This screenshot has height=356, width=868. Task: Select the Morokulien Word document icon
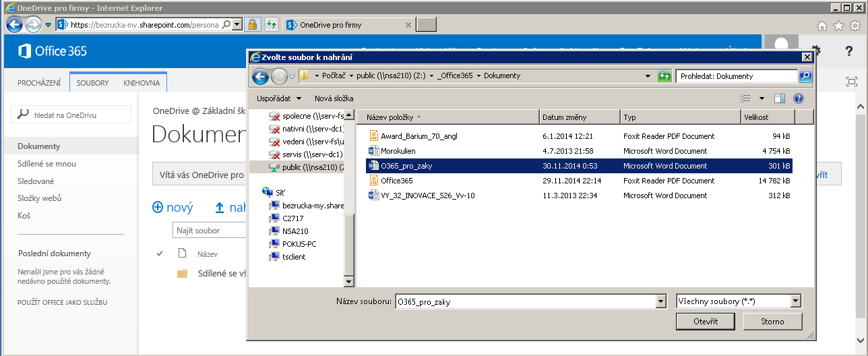tap(375, 151)
